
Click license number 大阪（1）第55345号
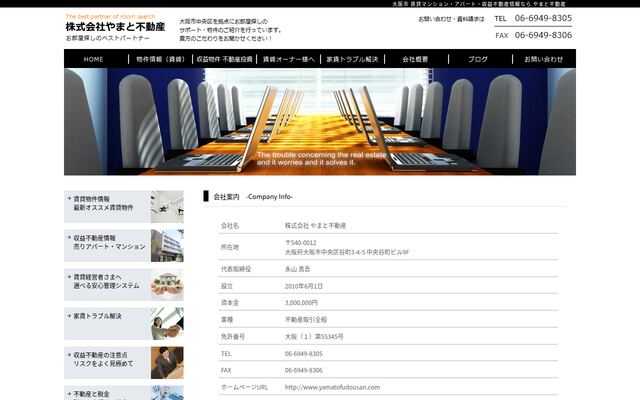point(314,337)
